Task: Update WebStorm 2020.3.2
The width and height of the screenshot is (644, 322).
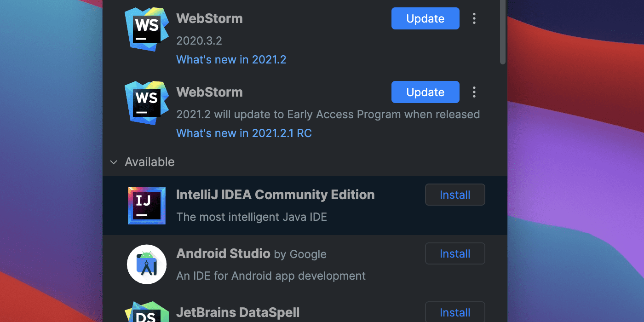Action: (425, 18)
